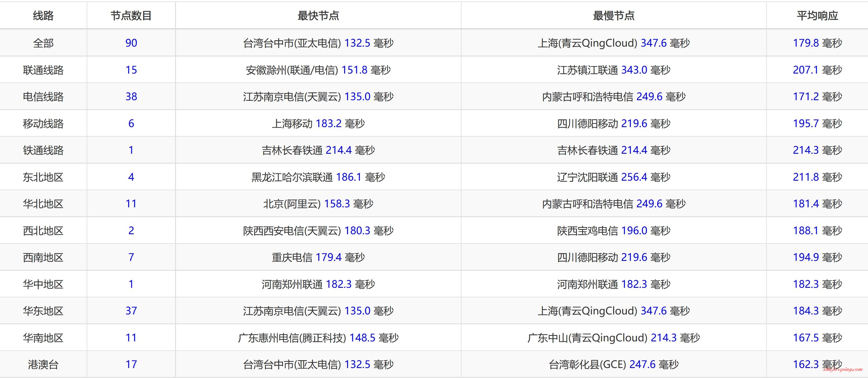Select 北京(阿里云) 158.3 毫秒 cell

318,204
